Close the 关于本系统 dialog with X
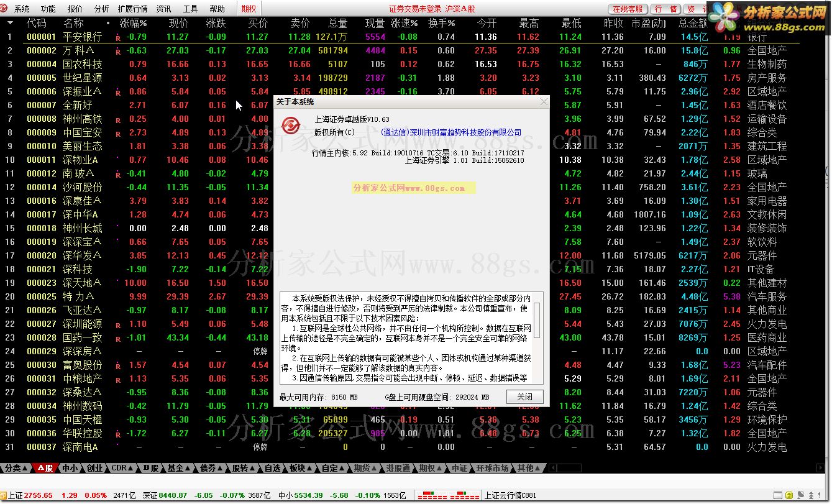 (x=544, y=101)
